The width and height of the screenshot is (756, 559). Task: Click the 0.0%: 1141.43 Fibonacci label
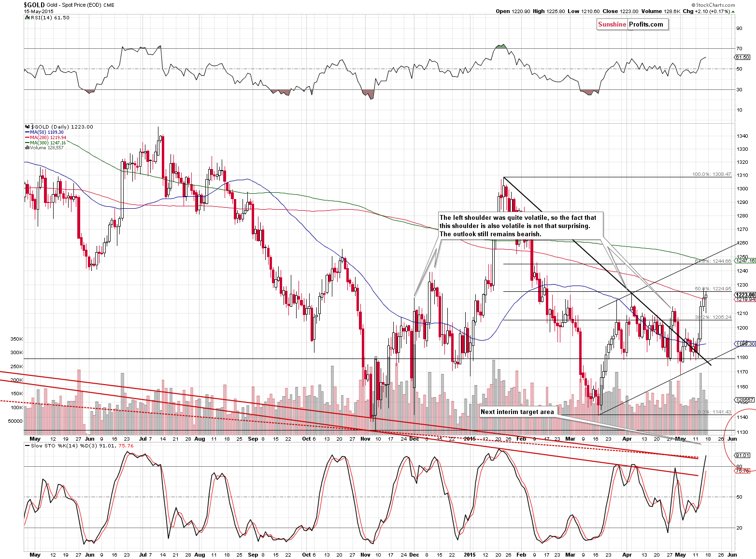pyautogui.click(x=714, y=412)
